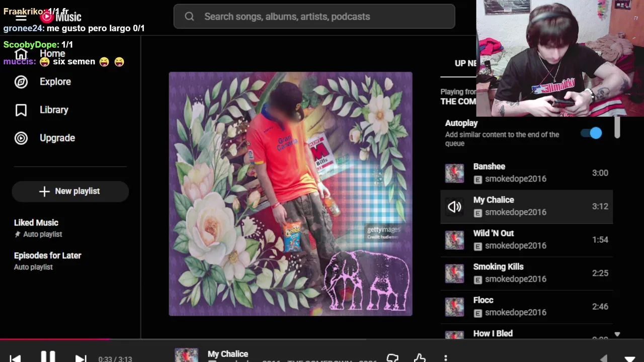The width and height of the screenshot is (644, 362).
Task: Click the Upgrade circle icon
Action: [x=21, y=138]
